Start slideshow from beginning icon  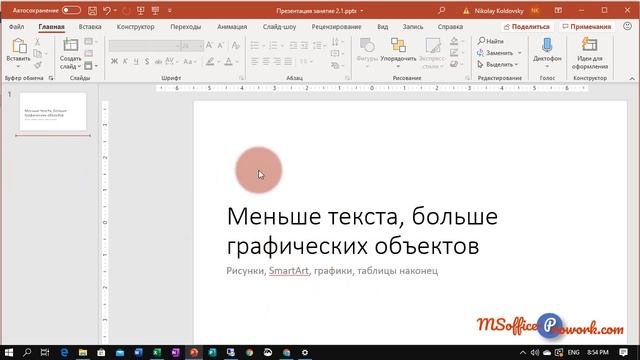(140, 11)
